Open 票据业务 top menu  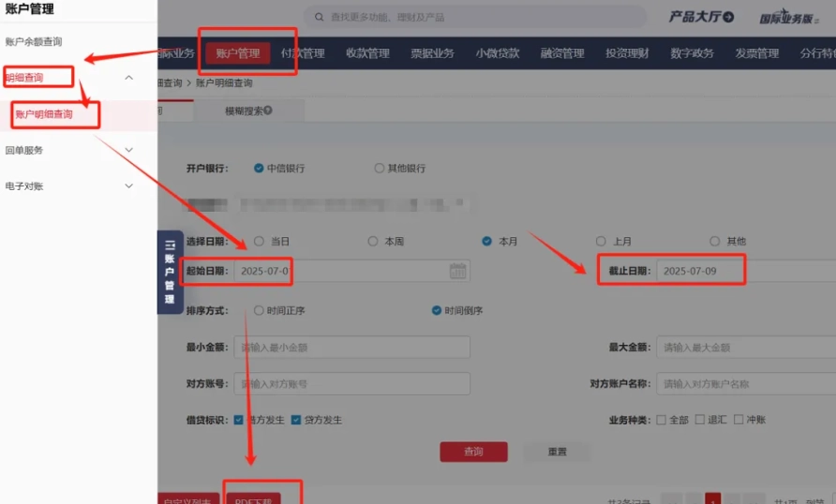tap(432, 53)
